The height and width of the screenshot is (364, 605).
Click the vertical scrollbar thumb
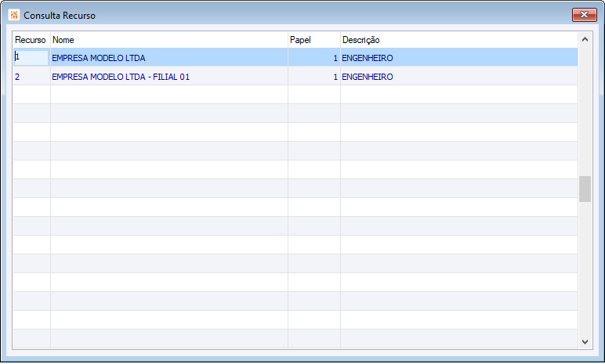(585, 189)
